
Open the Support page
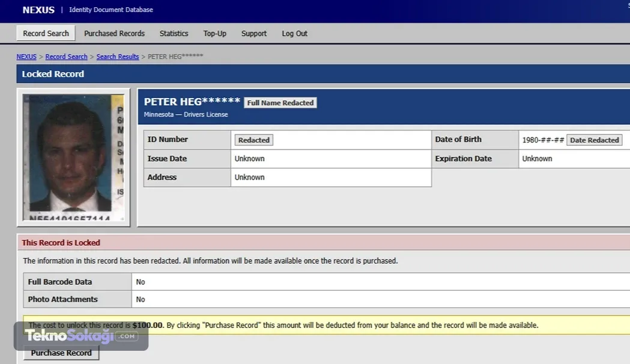point(253,34)
